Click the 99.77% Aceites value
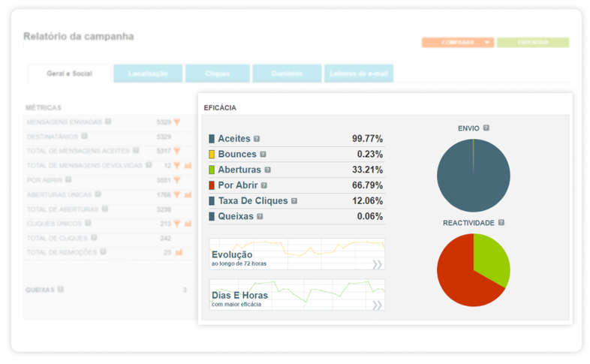590x364 pixels. click(x=367, y=139)
